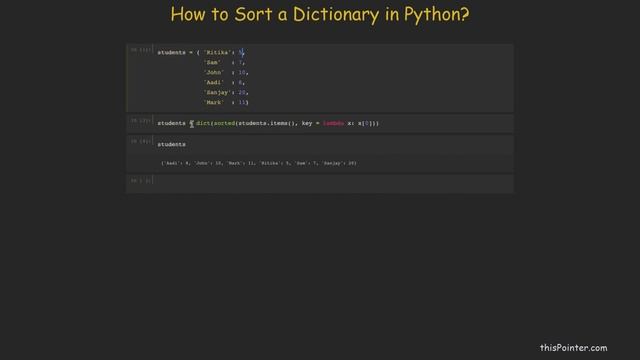Click the dict(sorted(...)) code in second cell
Image resolution: width=640 pixels, height=360 pixels.
(287, 123)
